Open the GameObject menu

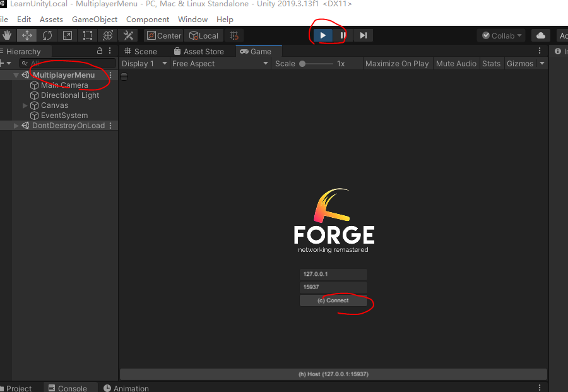click(95, 19)
